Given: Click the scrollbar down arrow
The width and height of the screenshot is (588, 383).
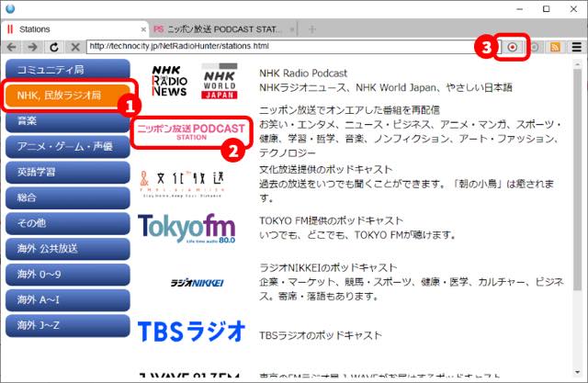Looking at the screenshot, I should [578, 372].
